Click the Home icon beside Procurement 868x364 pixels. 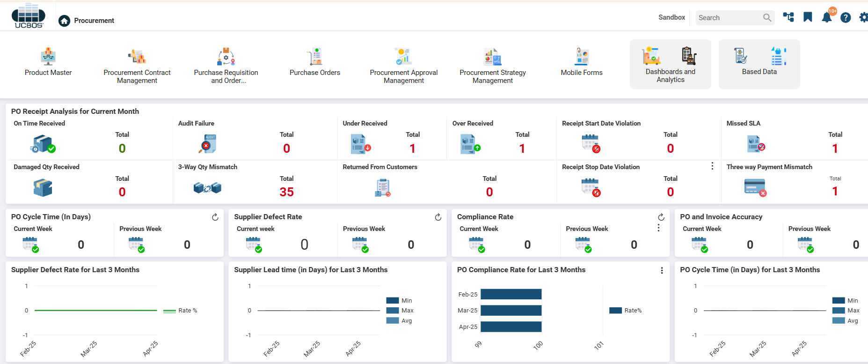click(x=64, y=21)
